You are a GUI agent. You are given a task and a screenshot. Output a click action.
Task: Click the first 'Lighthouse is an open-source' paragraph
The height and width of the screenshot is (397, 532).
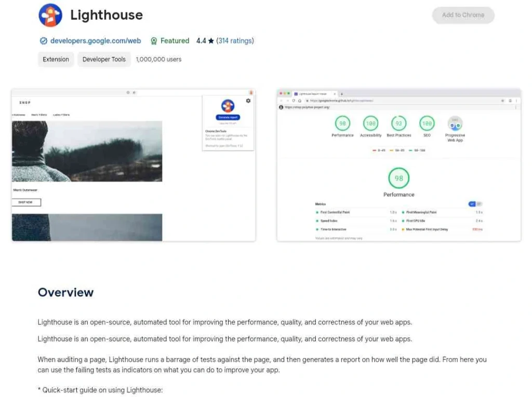(x=225, y=322)
